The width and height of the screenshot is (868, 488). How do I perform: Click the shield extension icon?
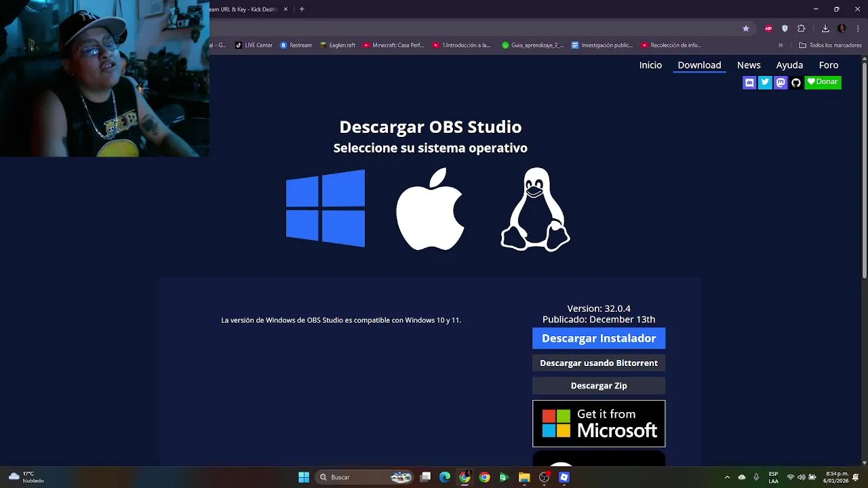(x=785, y=28)
